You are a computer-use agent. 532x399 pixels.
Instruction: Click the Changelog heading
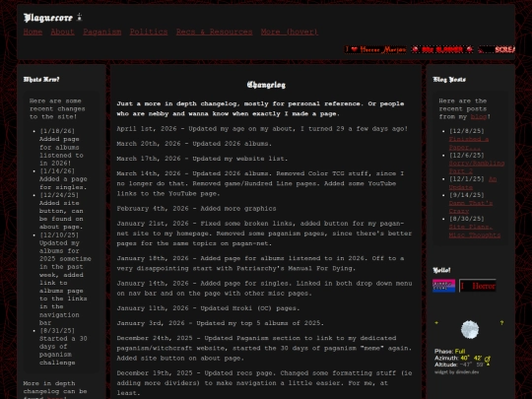coord(266,85)
